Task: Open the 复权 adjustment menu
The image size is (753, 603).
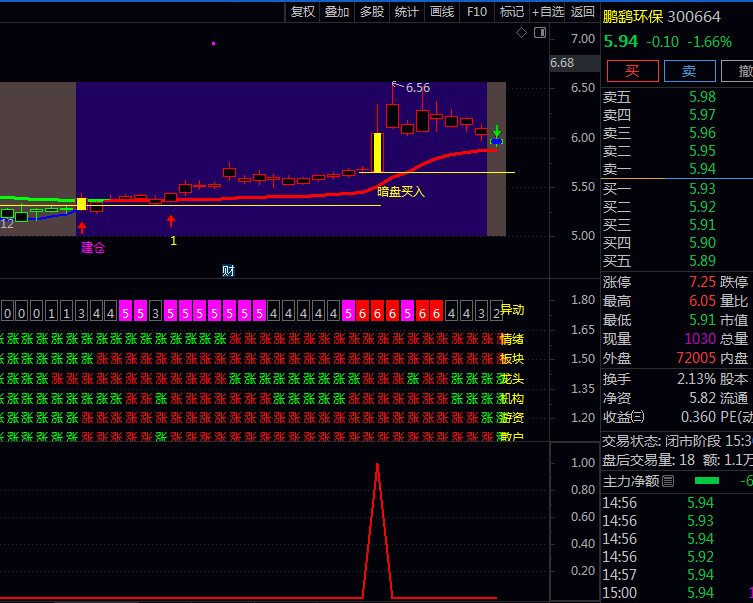Action: coord(303,12)
